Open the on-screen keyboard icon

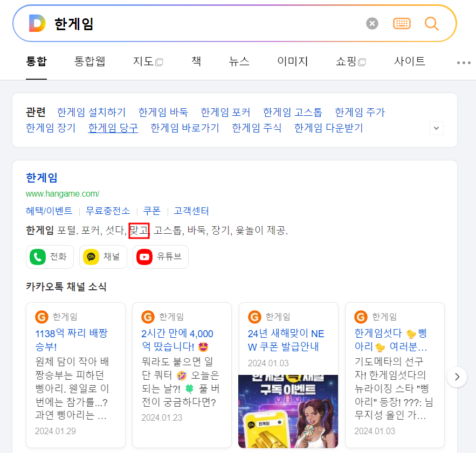click(x=402, y=23)
